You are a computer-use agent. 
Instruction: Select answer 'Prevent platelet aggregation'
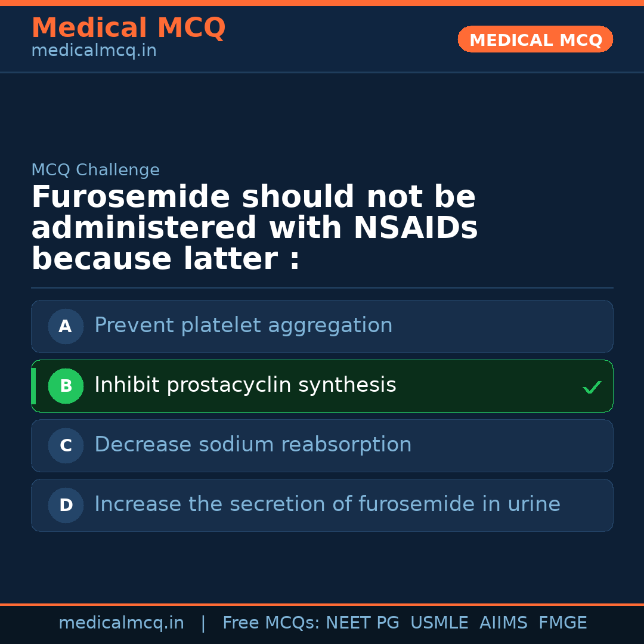pos(243,326)
